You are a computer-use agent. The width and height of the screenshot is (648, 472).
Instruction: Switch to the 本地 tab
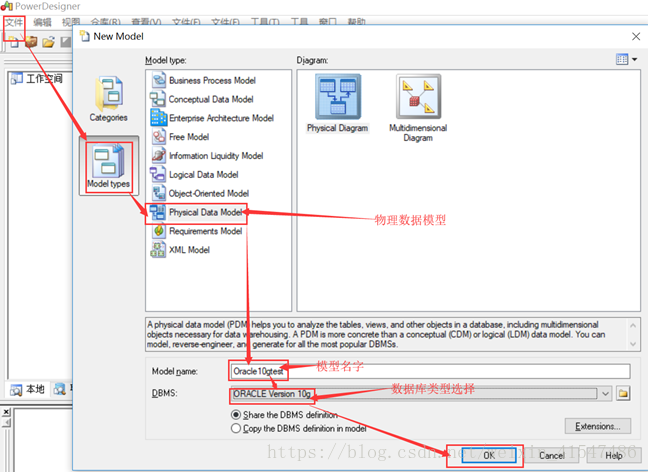[28, 389]
